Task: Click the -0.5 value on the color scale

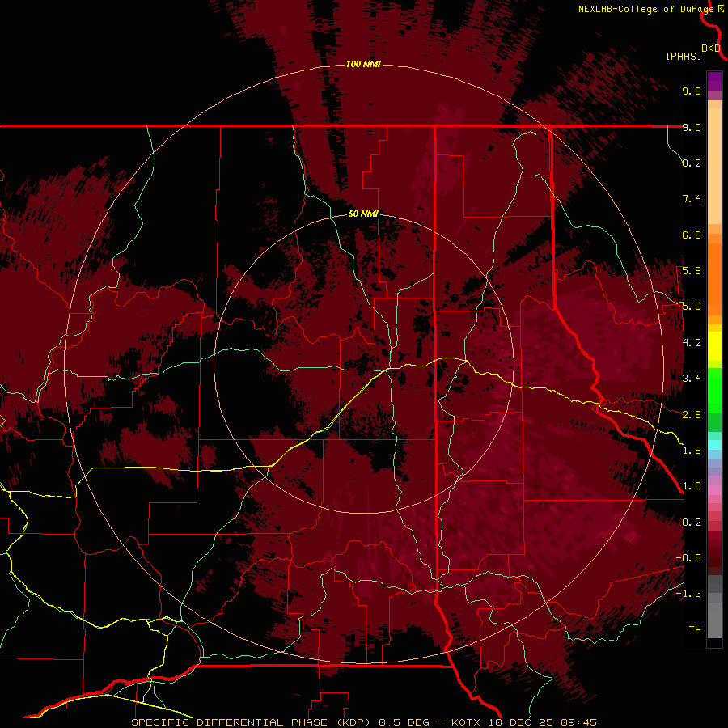Action: click(x=688, y=558)
